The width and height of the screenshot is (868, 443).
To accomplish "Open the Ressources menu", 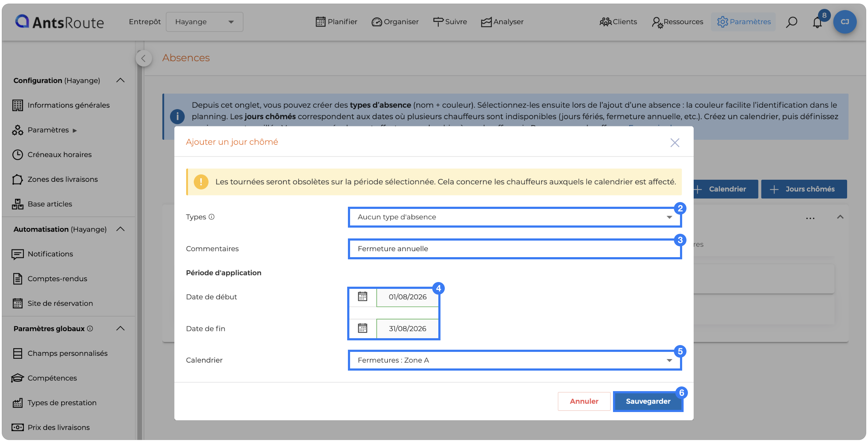I will point(677,22).
